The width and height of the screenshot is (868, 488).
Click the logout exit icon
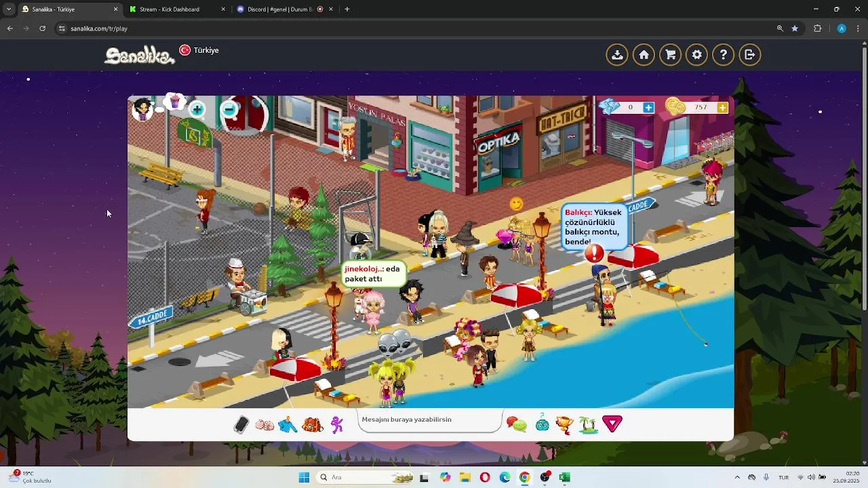tap(750, 55)
